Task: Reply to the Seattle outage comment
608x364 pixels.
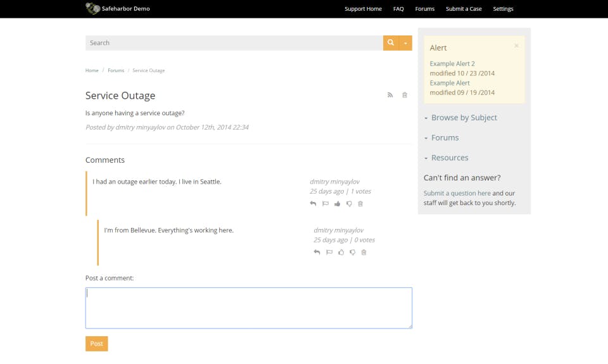Action: click(313, 204)
